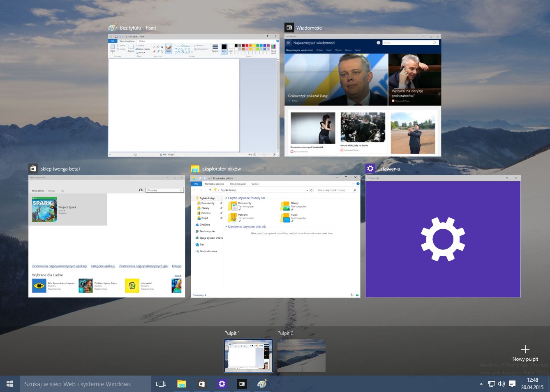
Task: Open the Widok tab in Paint
Action: click(142, 41)
